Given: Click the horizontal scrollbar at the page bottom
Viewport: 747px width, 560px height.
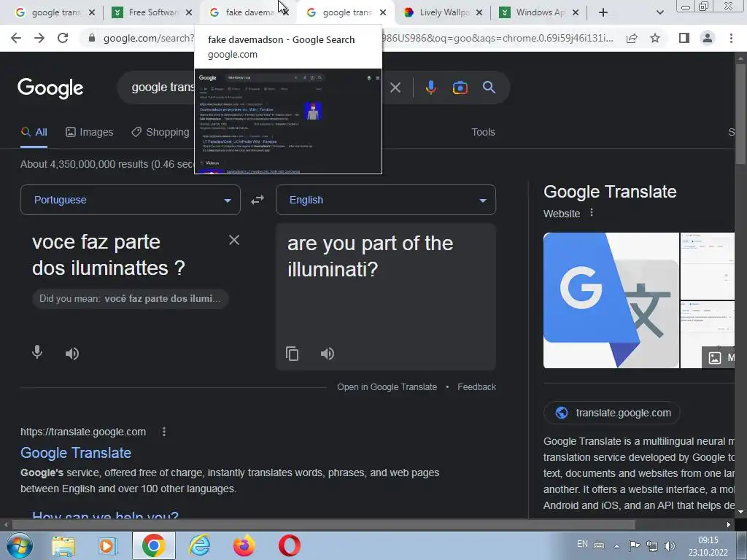Looking at the screenshot, I should coord(324,525).
